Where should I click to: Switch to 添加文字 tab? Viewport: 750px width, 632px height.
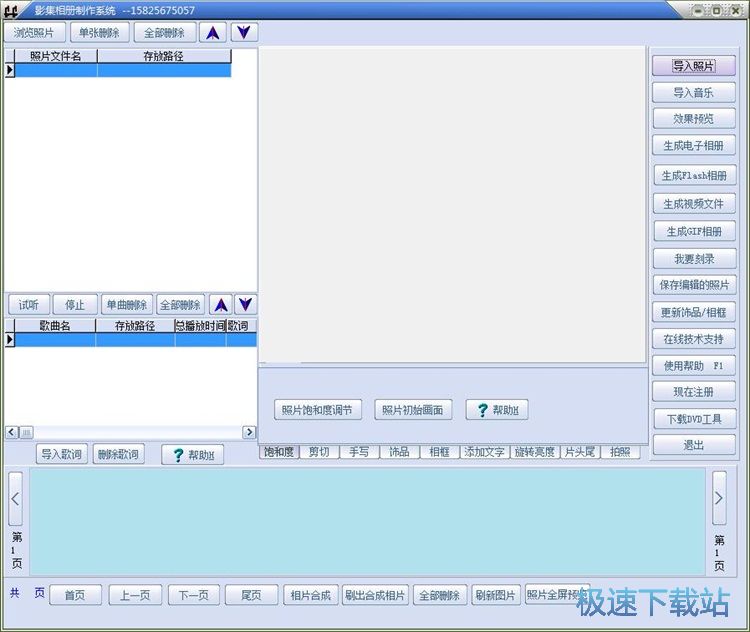485,452
